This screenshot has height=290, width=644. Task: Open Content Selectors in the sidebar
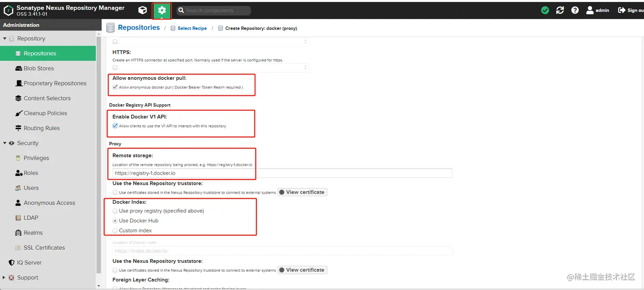point(48,98)
